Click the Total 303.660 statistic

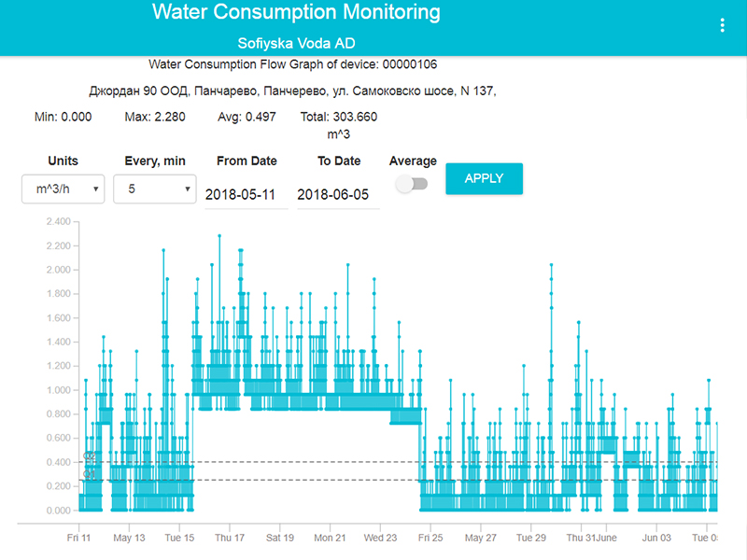pyautogui.click(x=341, y=117)
